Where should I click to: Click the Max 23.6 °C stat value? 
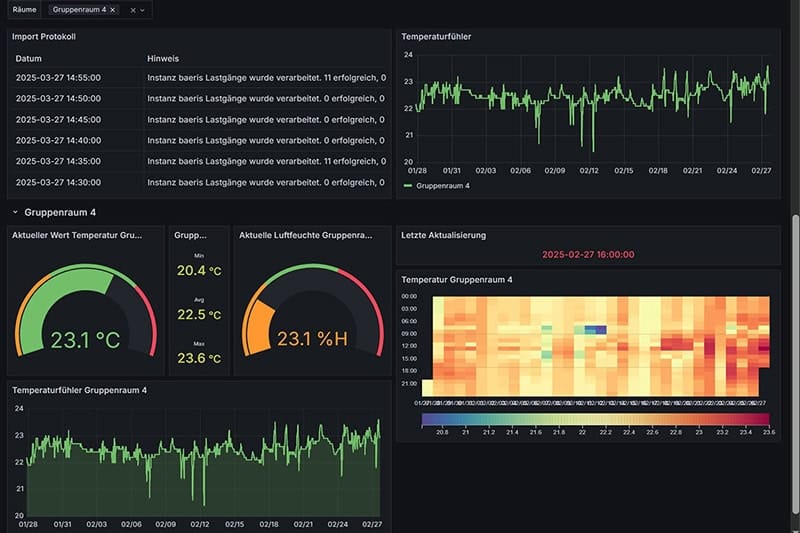(x=199, y=358)
